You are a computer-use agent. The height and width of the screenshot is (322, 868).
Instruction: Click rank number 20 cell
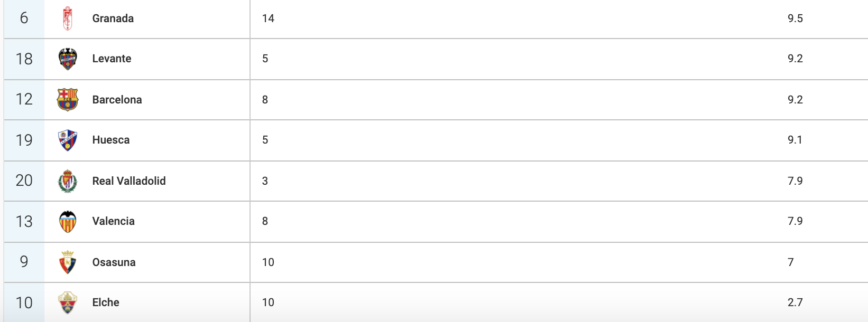pos(24,181)
